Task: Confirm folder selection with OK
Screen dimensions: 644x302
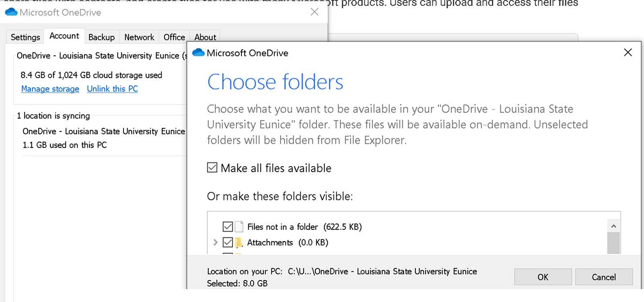Action: pyautogui.click(x=543, y=277)
